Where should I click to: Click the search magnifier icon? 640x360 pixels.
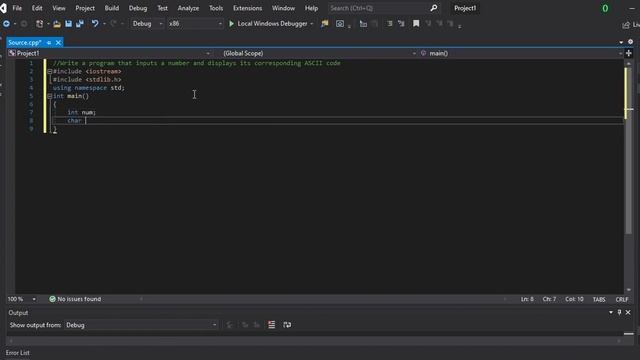pyautogui.click(x=433, y=8)
